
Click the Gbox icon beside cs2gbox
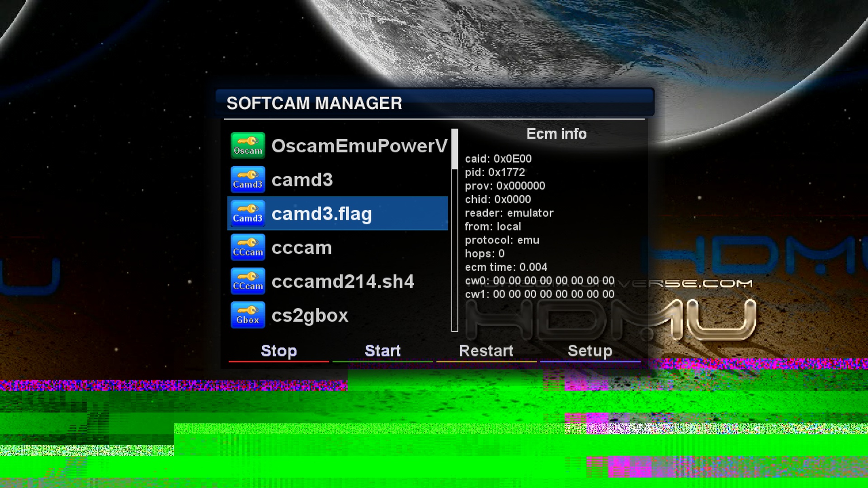point(248,315)
